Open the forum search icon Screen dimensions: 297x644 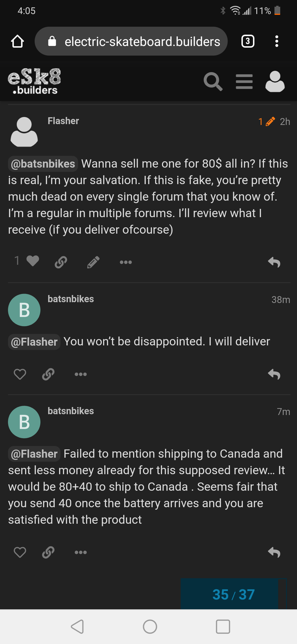pyautogui.click(x=213, y=81)
